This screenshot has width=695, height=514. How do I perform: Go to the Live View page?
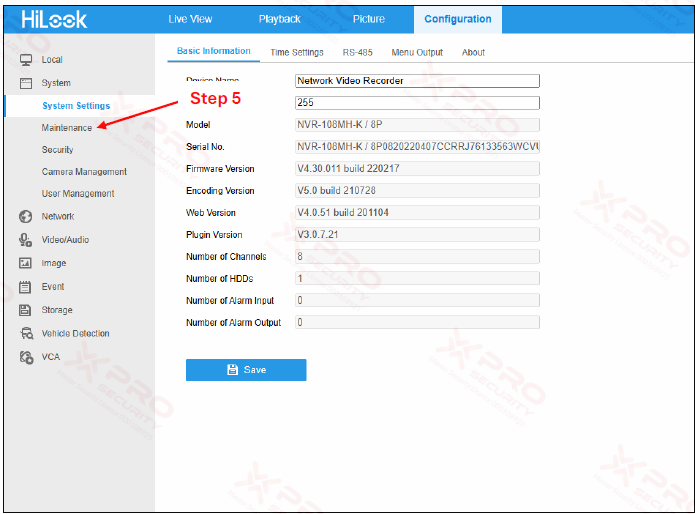click(x=190, y=19)
